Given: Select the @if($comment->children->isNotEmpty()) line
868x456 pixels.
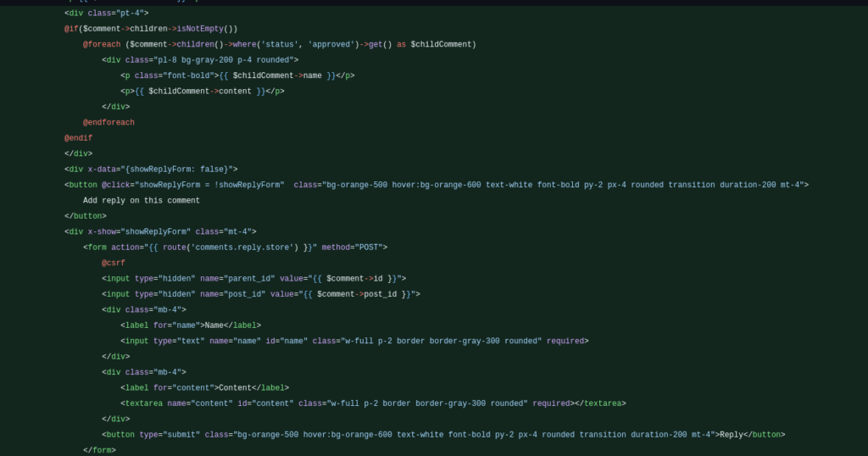Looking at the screenshot, I should click(x=151, y=29).
